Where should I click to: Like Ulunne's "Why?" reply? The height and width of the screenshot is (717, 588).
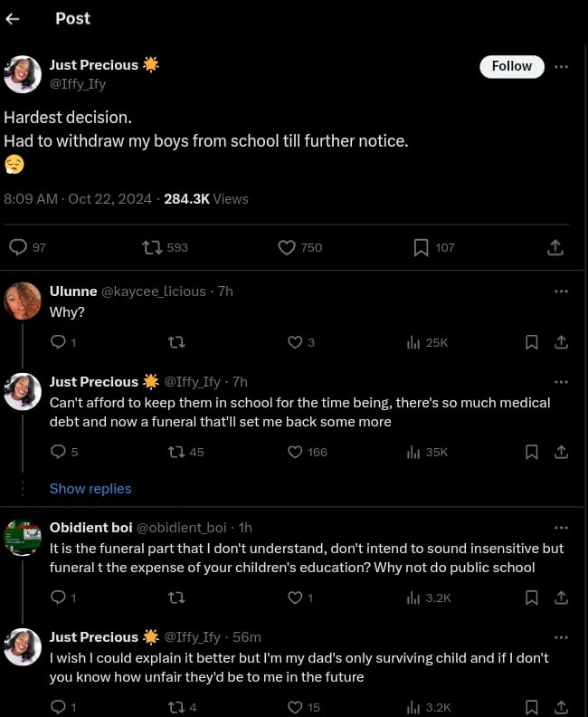(x=294, y=342)
